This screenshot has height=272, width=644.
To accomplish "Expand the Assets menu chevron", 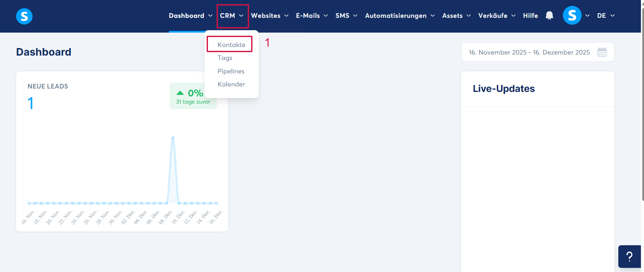I will click(469, 16).
